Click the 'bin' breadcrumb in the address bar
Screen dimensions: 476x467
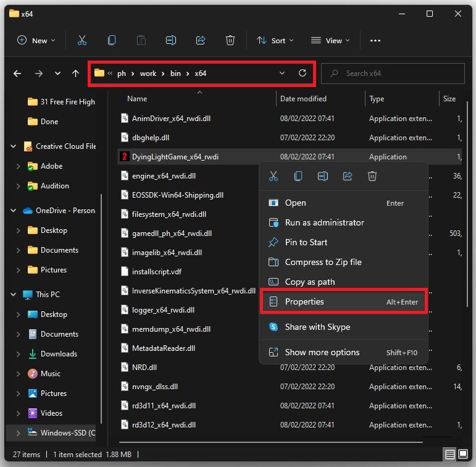point(175,74)
